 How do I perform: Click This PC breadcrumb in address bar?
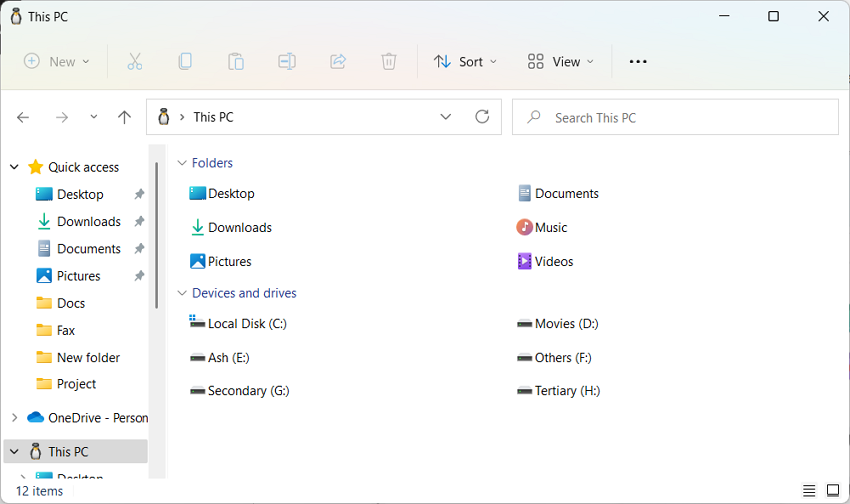(x=213, y=117)
